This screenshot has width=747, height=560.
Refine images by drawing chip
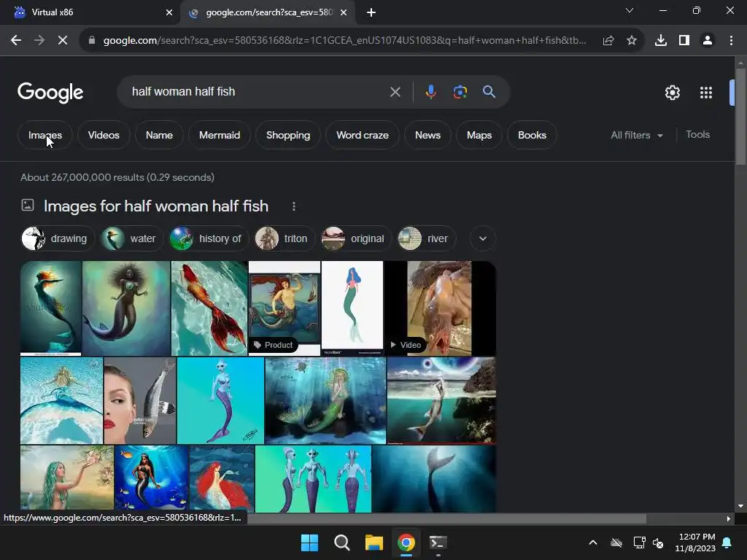58,238
